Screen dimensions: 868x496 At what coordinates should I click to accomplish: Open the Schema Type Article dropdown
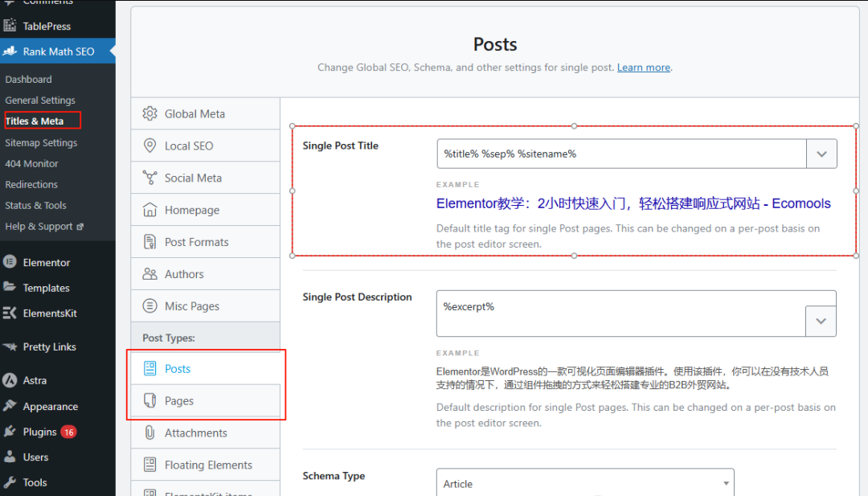pyautogui.click(x=585, y=484)
